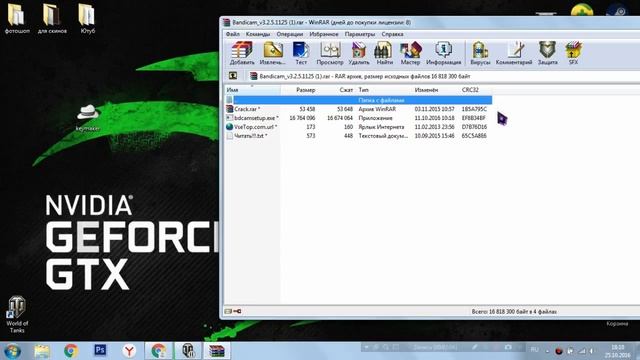Select the parent folder row 'Папка с файлами'
The width and height of the screenshot is (640, 360).
(358, 100)
